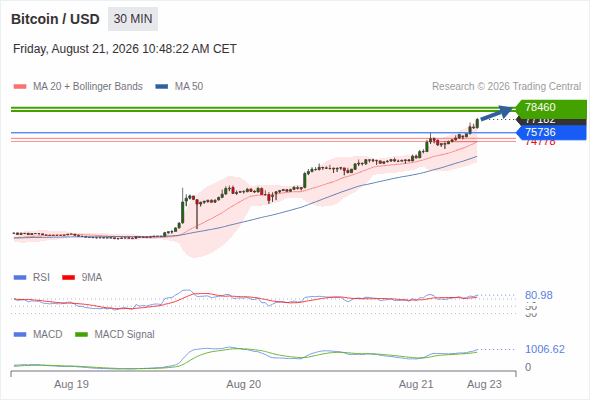Click the MA 20 + Bollinger Bands red swatch

pyautogui.click(x=20, y=87)
